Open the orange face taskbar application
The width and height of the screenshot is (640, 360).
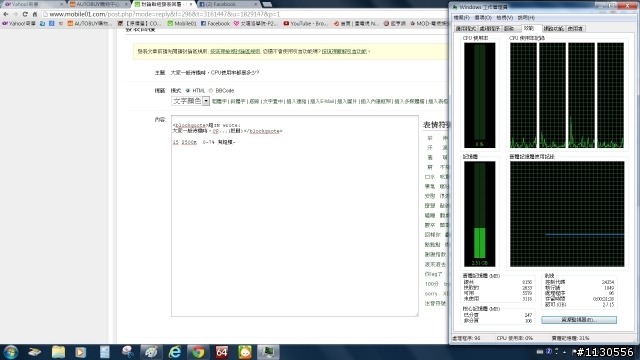245,352
